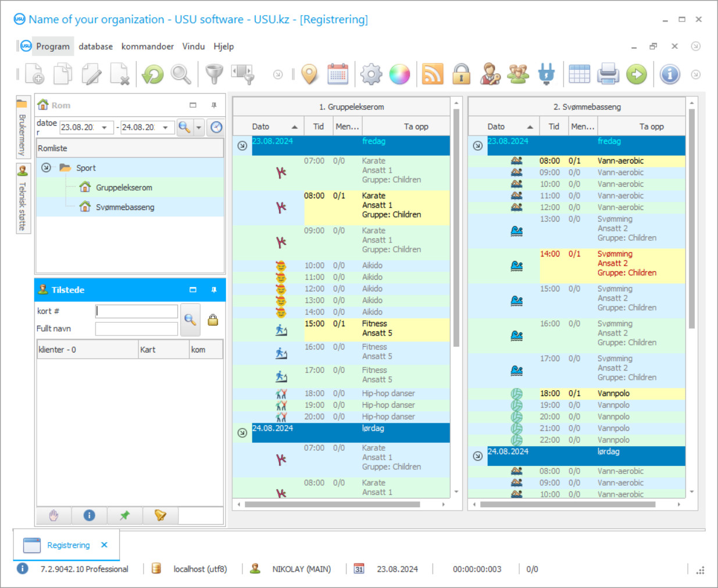
Task: Open the calendar toolbar icon
Action: click(338, 74)
